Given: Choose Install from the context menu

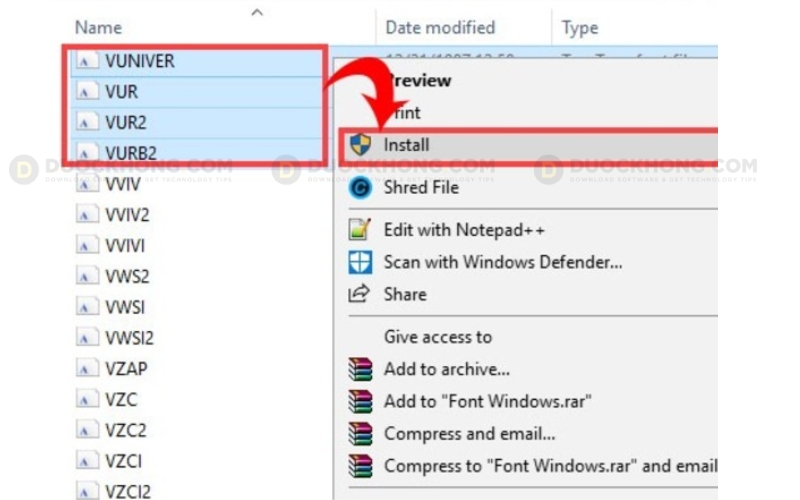Looking at the screenshot, I should [x=406, y=146].
